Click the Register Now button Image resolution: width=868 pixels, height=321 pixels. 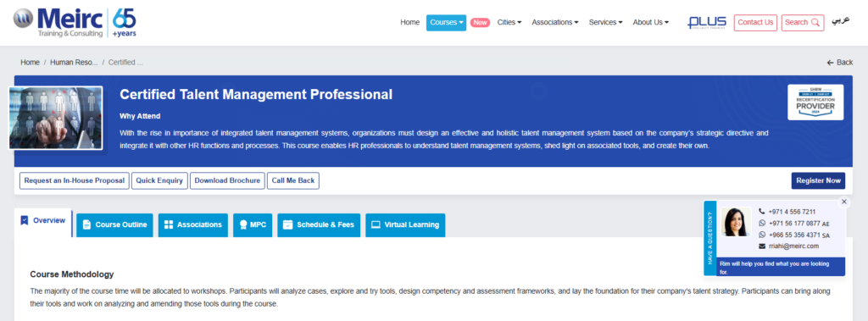(818, 181)
